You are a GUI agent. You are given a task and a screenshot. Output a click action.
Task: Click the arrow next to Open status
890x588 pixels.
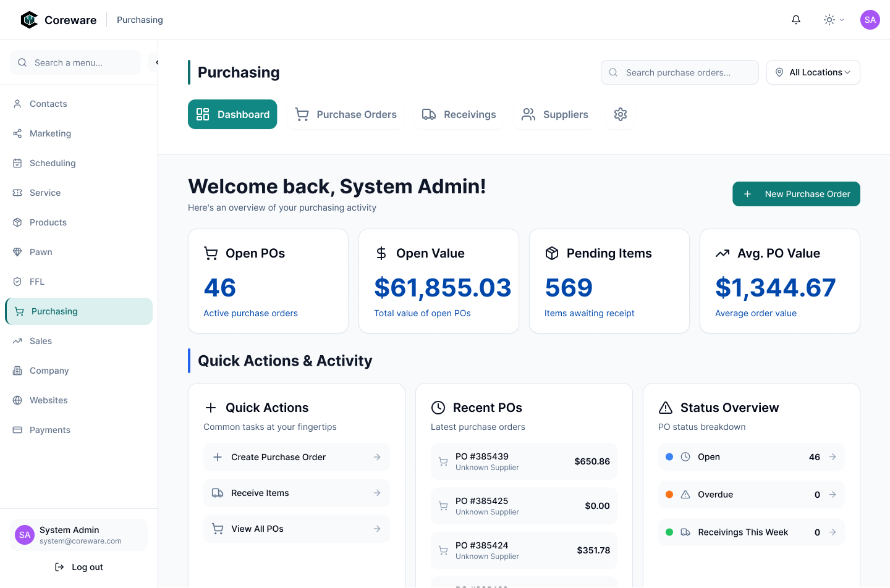click(833, 457)
